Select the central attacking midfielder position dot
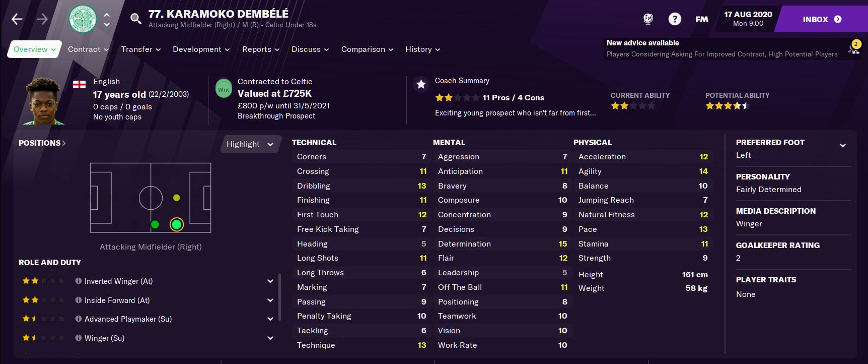This screenshot has width=868, height=364. point(176,198)
